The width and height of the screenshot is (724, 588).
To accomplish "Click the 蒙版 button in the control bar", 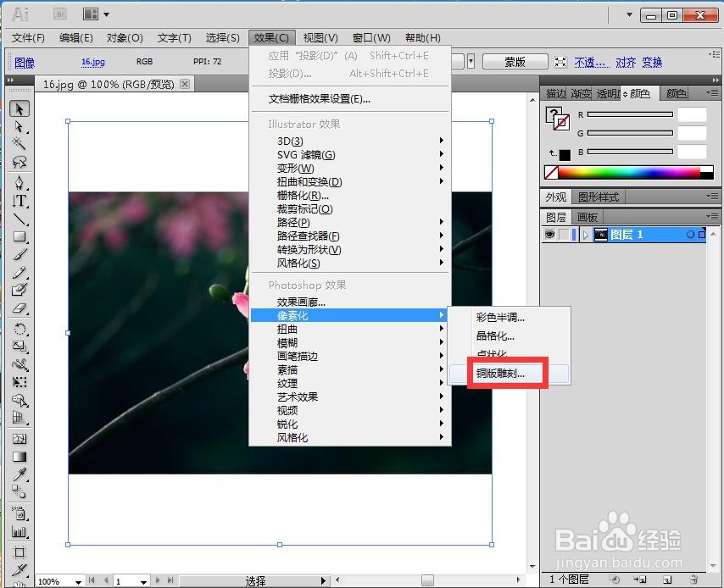I will [514, 61].
